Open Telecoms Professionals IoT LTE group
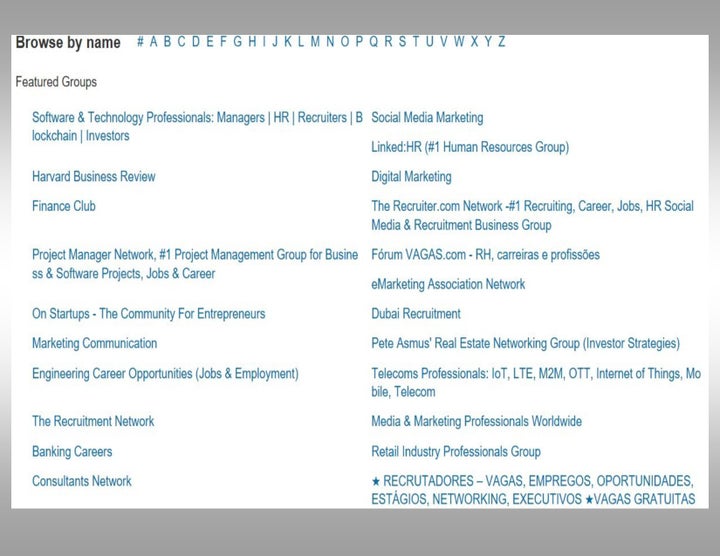Image resolution: width=720 pixels, height=556 pixels. click(x=536, y=382)
